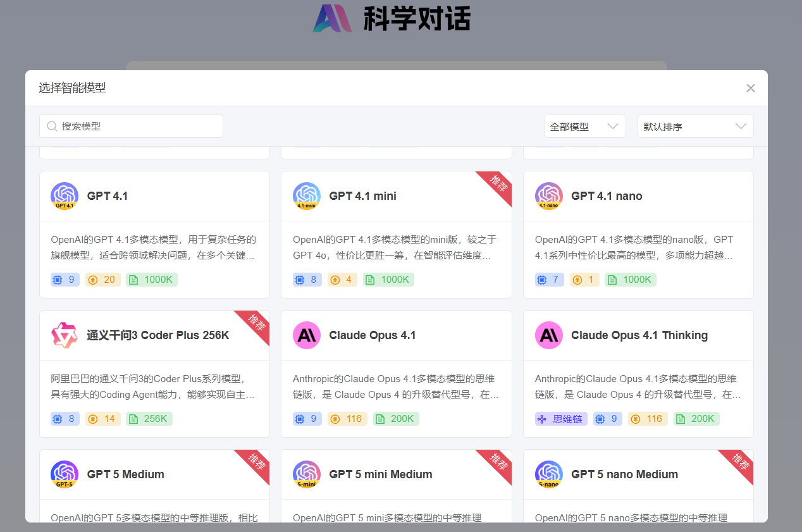Click the price tag 1 on GPT 4.1 nano
Viewport: 802px width, 532px height.
click(584, 280)
